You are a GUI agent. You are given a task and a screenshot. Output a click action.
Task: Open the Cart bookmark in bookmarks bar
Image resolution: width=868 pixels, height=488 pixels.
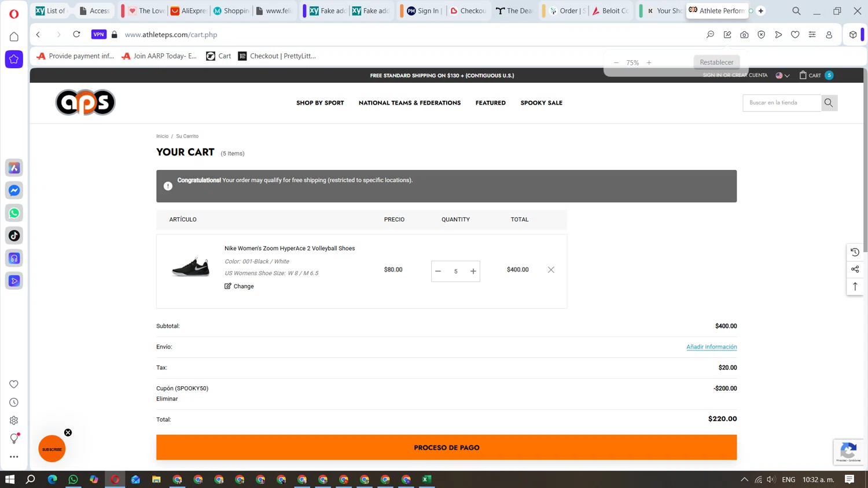point(218,56)
